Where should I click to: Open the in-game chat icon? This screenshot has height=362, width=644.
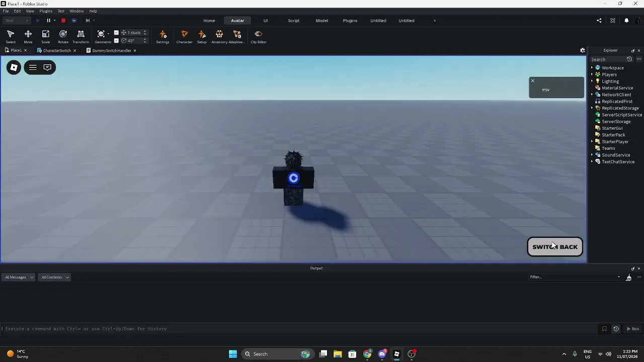pyautogui.click(x=47, y=67)
